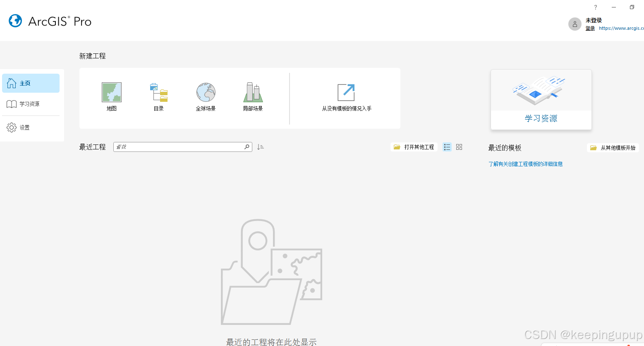The height and width of the screenshot is (346, 644).
Task: Click 打开其他工程 button
Action: [x=414, y=147]
